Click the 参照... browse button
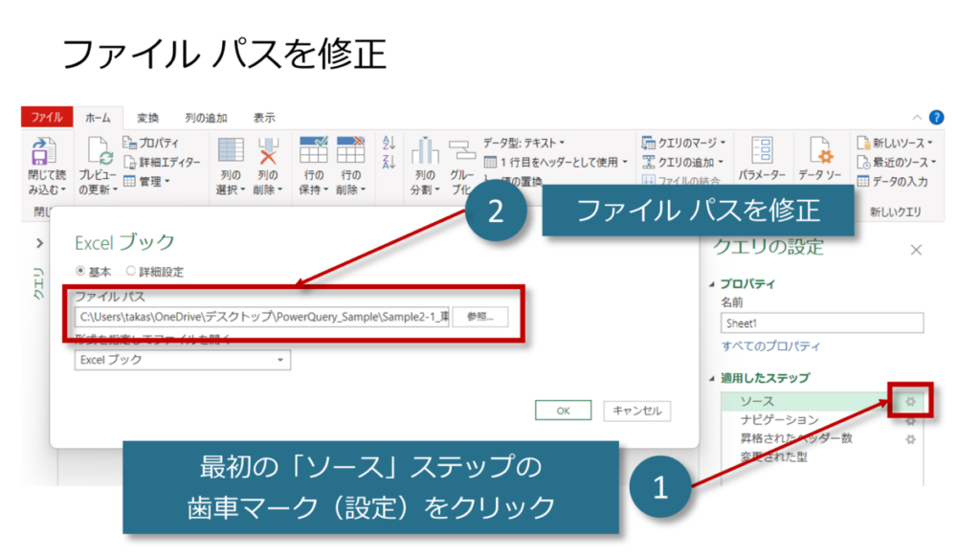980x556 pixels. tap(480, 317)
